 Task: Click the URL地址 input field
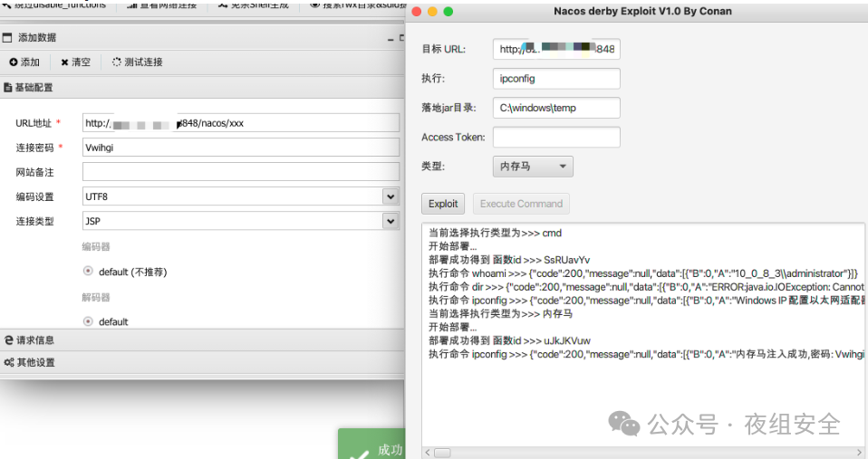(x=241, y=123)
